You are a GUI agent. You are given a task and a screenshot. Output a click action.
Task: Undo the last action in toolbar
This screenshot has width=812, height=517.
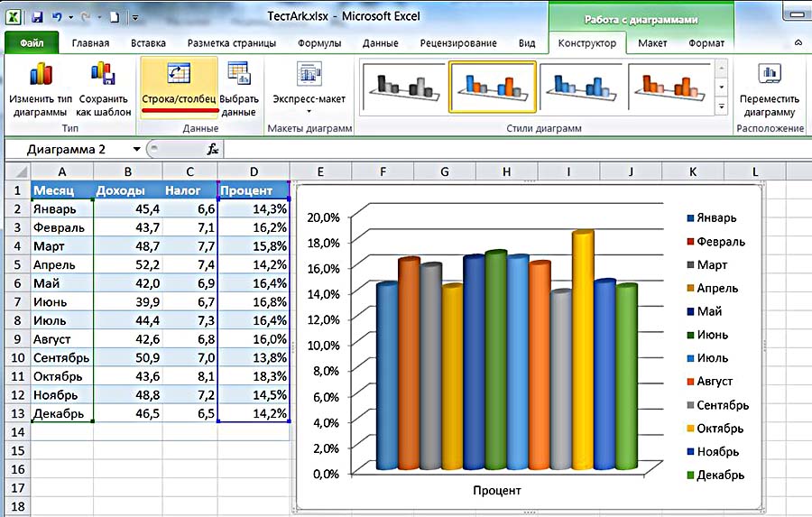[x=57, y=17]
